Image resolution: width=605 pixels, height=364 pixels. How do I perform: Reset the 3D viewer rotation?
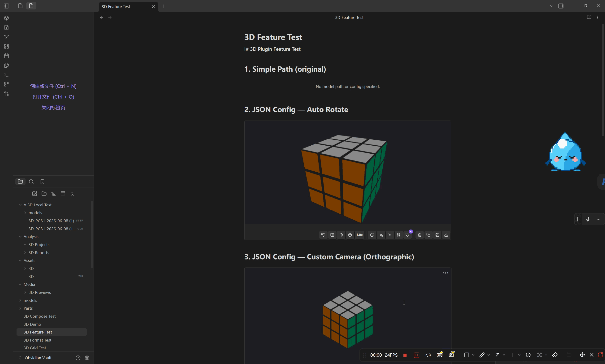(323, 235)
